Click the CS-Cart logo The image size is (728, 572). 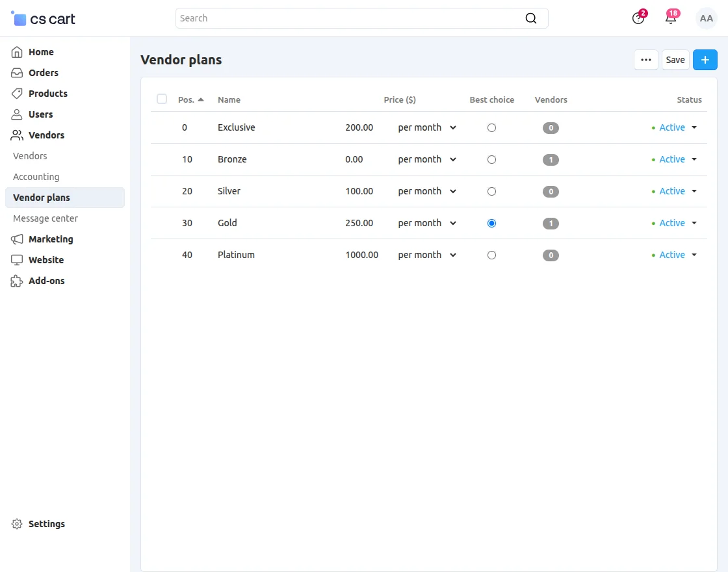click(x=43, y=19)
